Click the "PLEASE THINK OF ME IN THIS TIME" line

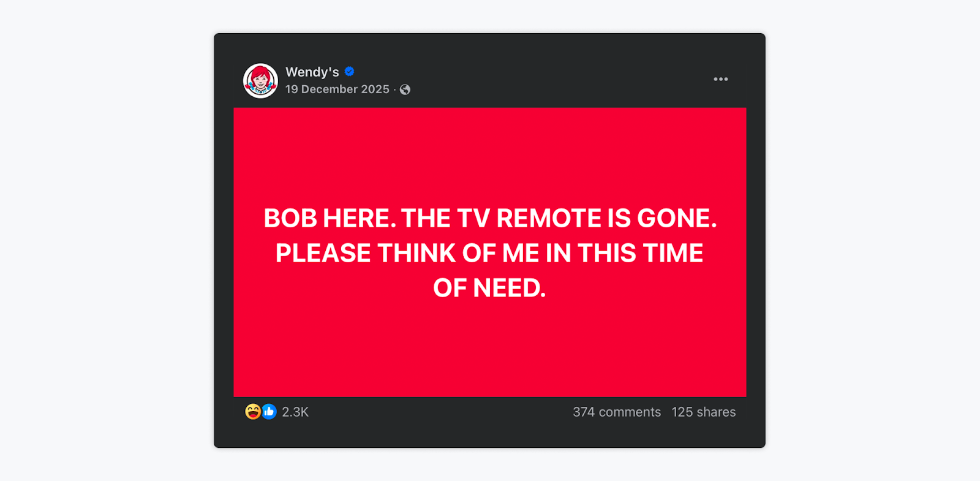coord(489,253)
